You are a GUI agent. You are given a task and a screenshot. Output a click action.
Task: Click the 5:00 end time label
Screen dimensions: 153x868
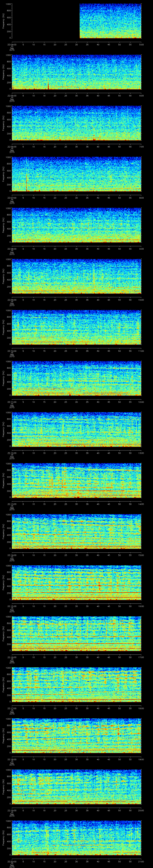[141, 44]
